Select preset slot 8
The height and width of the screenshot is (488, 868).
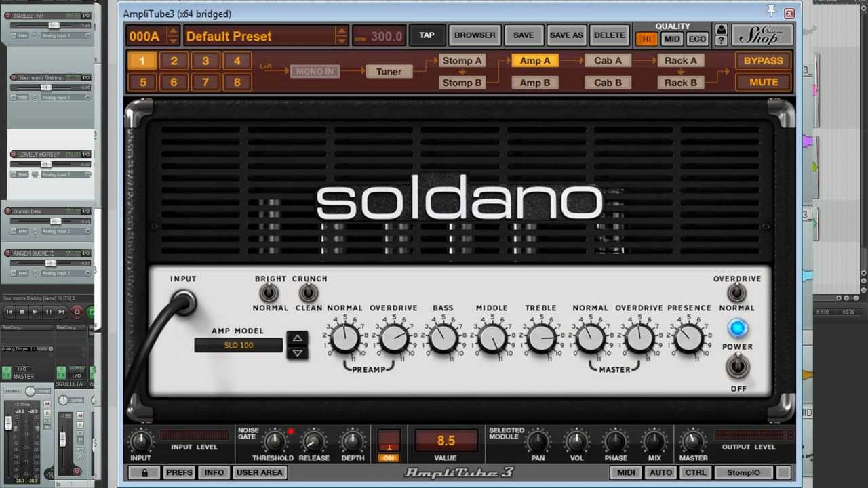237,82
